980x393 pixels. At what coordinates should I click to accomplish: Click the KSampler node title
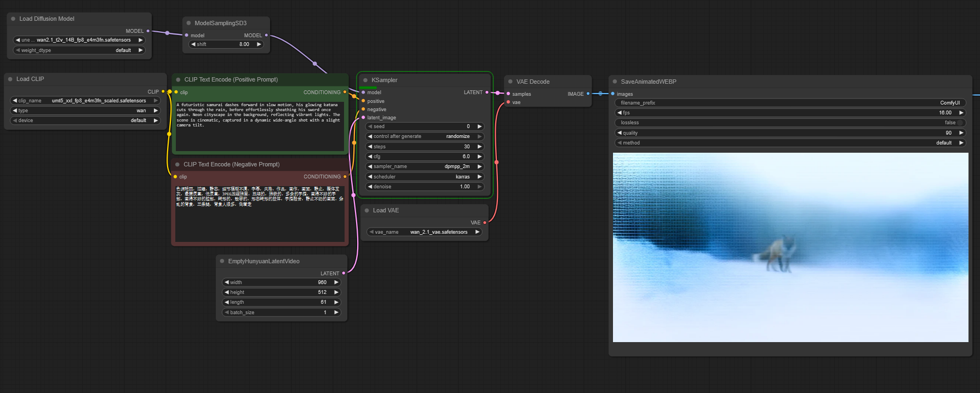coord(385,80)
